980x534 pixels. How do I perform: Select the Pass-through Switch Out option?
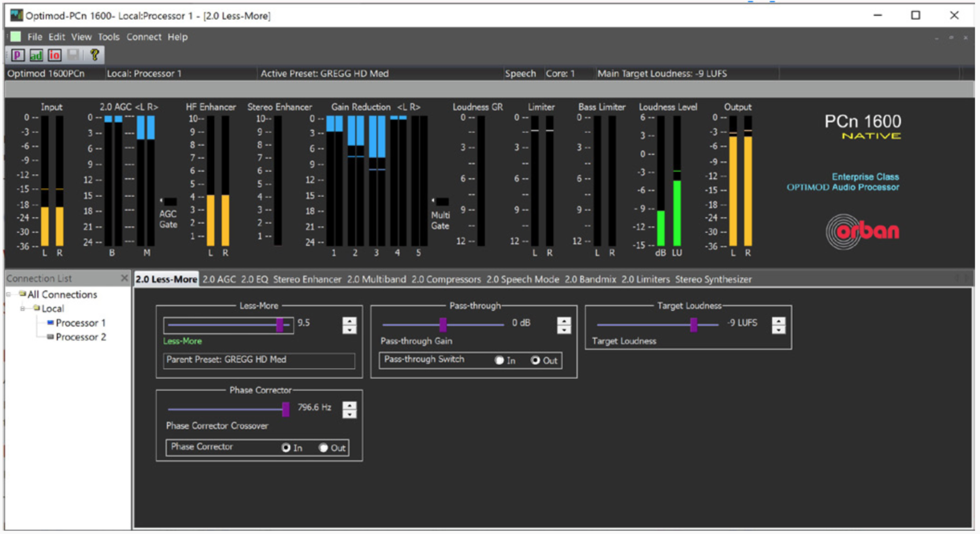(x=536, y=360)
